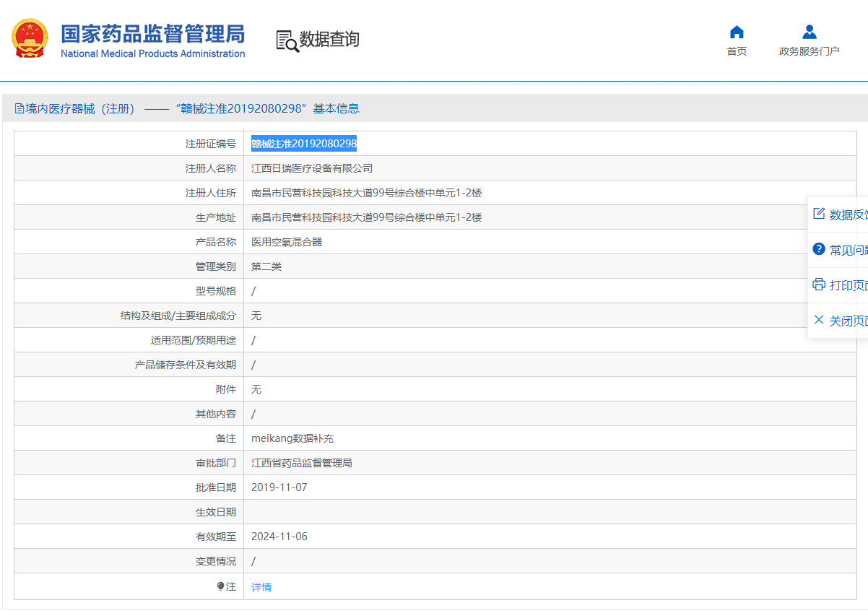868x616 pixels.
Task: Click the 常见问题 question mark icon
Action: coord(819,249)
